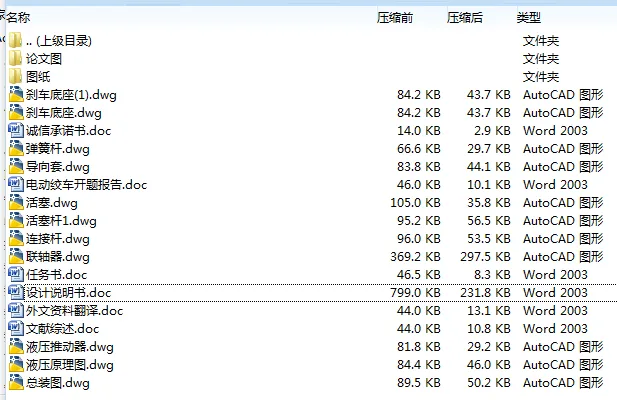Click the Word icon of 任务书.doc

16,275
